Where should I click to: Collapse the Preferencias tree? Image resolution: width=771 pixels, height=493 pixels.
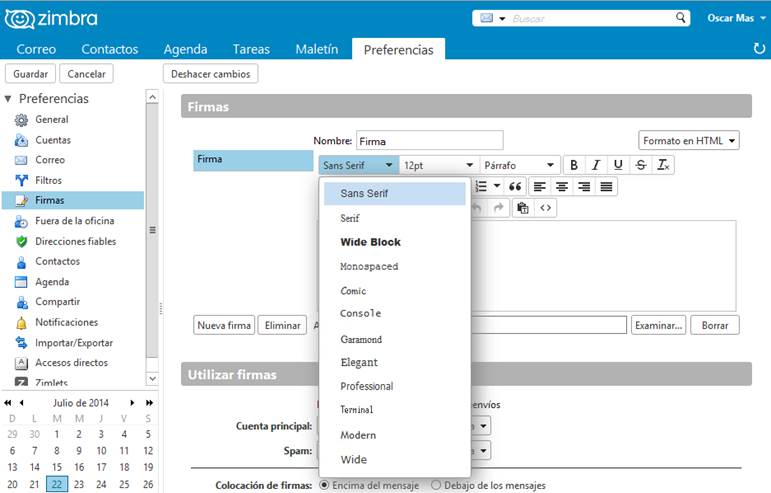(x=8, y=99)
